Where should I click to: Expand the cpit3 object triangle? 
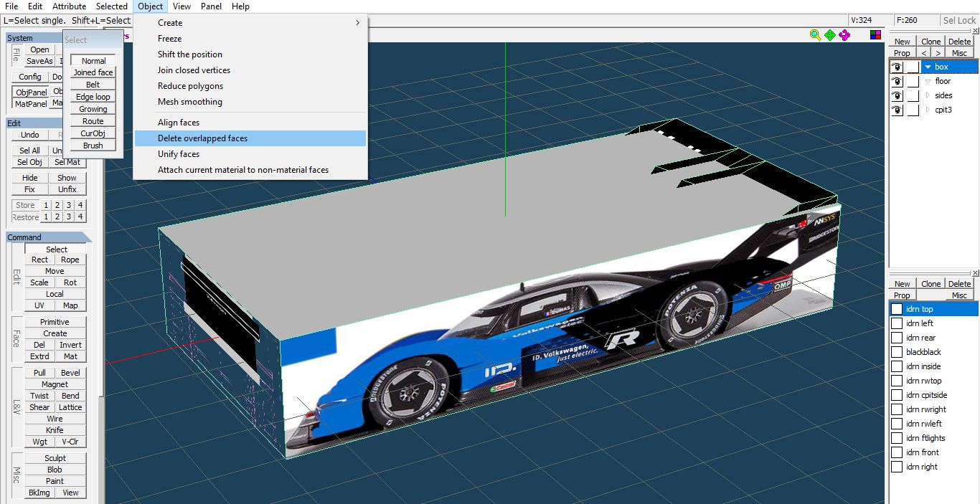pos(928,110)
